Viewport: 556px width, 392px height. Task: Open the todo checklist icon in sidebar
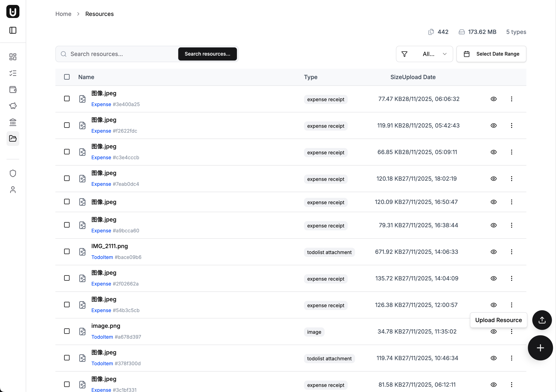[x=13, y=73]
